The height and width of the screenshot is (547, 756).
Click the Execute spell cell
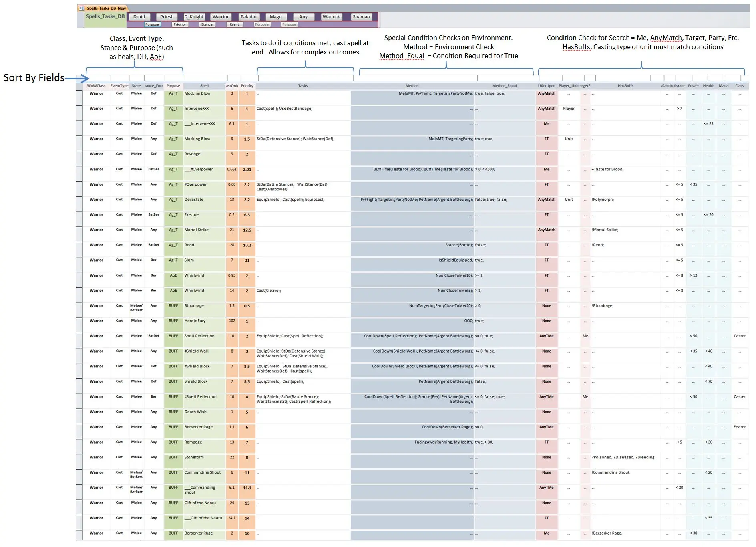tap(204, 215)
